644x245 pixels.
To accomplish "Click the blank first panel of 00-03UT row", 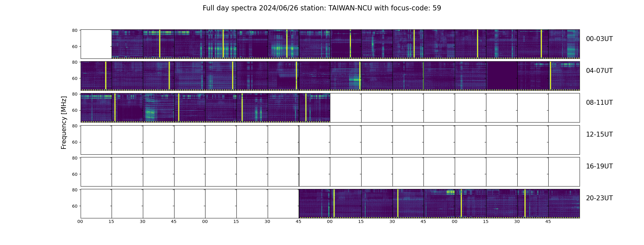I will click(x=96, y=44).
